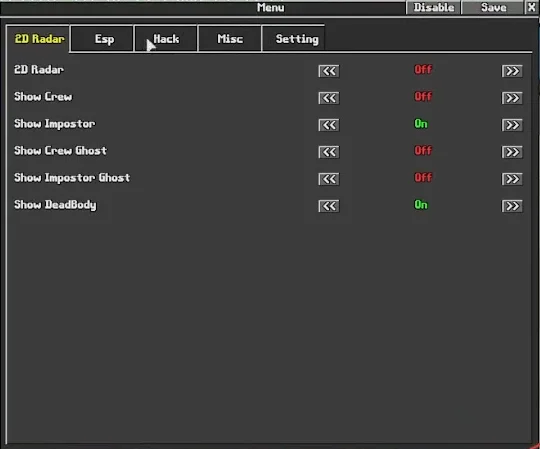Viewport: 540px width, 449px height.
Task: Click left arrow for Show Impostor
Action: 329,125
